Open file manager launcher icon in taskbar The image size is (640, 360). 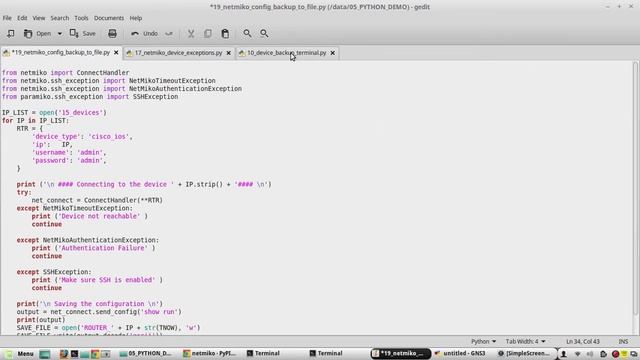tap(84, 354)
